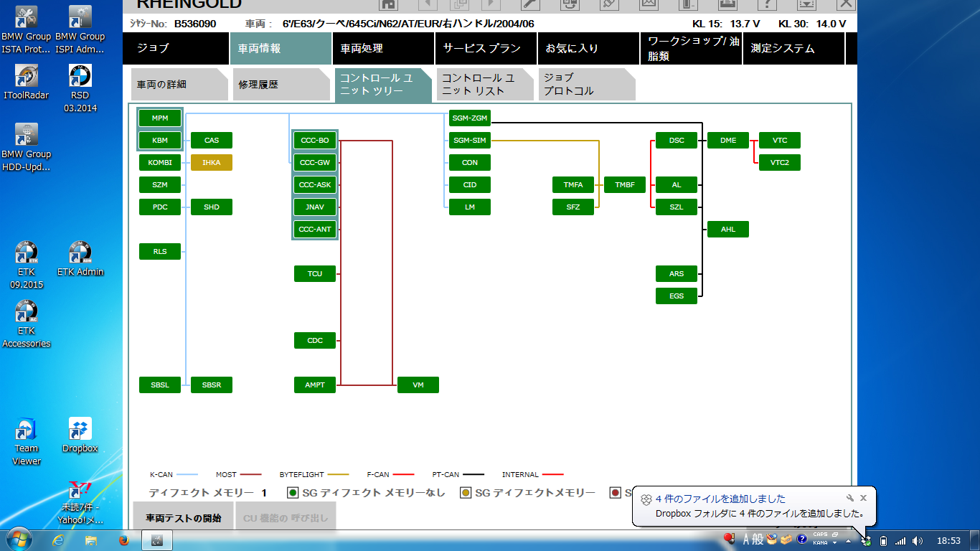Select the SBSR control unit node
This screenshot has height=551, width=980.
point(212,385)
